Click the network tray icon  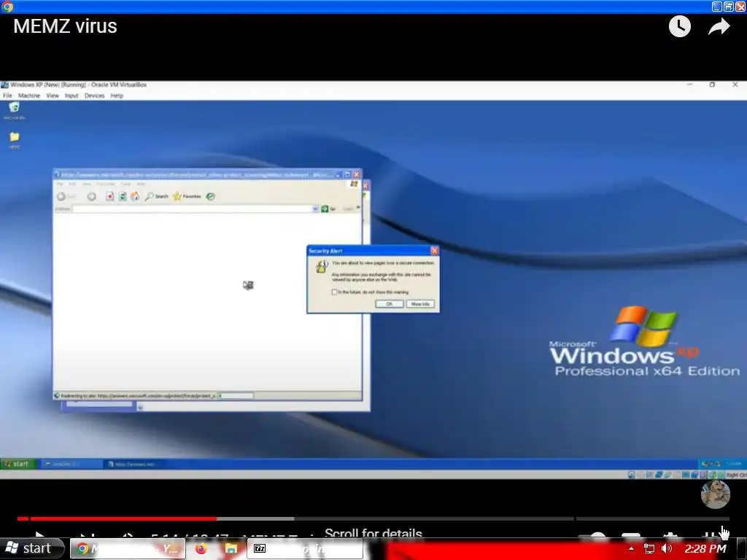coord(649,548)
